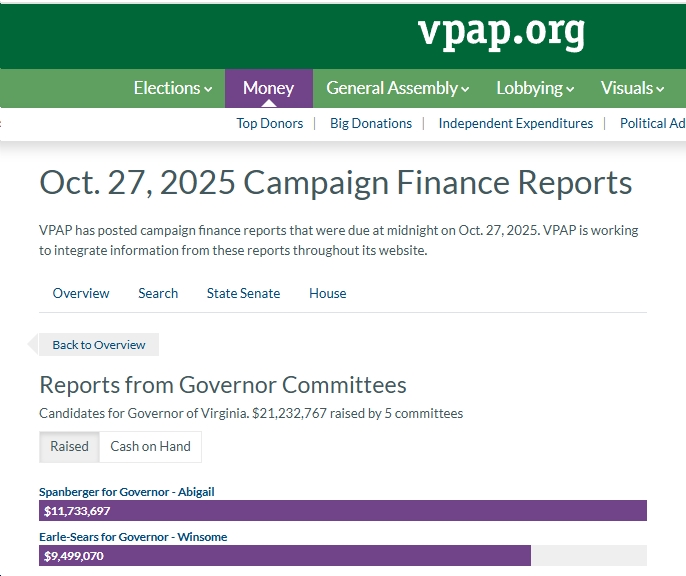This screenshot has height=576, width=686.
Task: Switch to State Senate tab
Action: [243, 293]
